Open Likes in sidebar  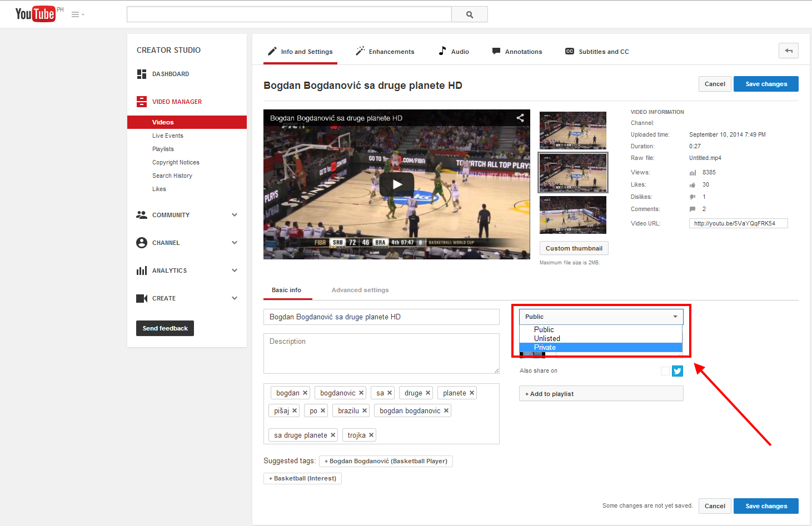pos(159,189)
